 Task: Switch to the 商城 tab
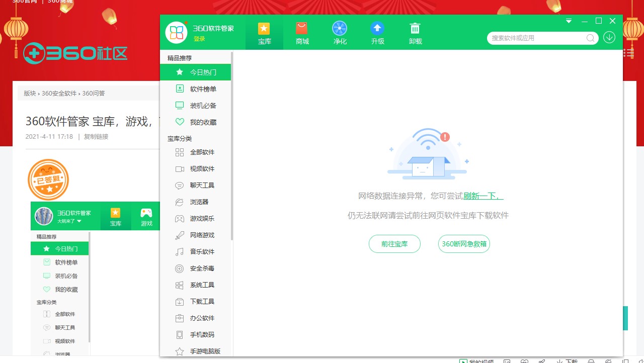(x=302, y=33)
